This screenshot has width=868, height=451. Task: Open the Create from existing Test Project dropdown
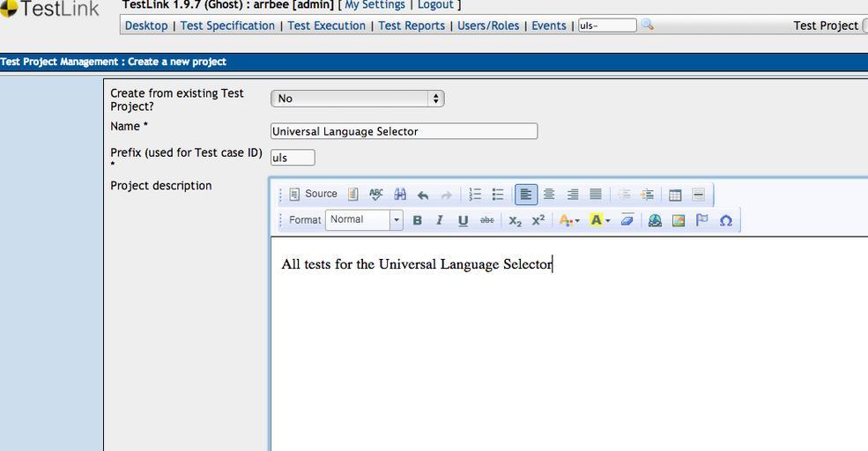(358, 99)
